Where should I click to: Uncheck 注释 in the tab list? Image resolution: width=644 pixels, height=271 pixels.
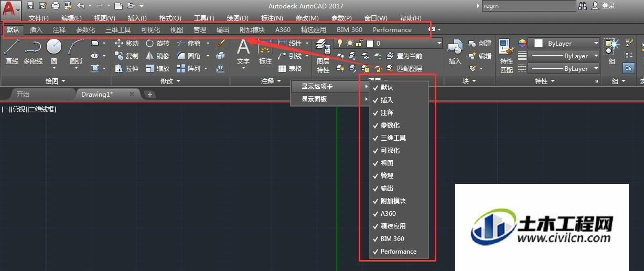399,113
